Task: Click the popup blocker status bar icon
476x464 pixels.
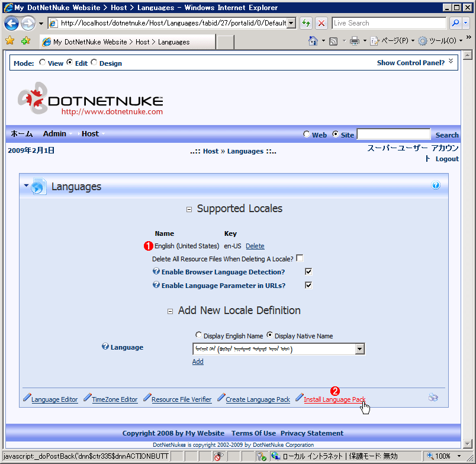Action: point(218,456)
